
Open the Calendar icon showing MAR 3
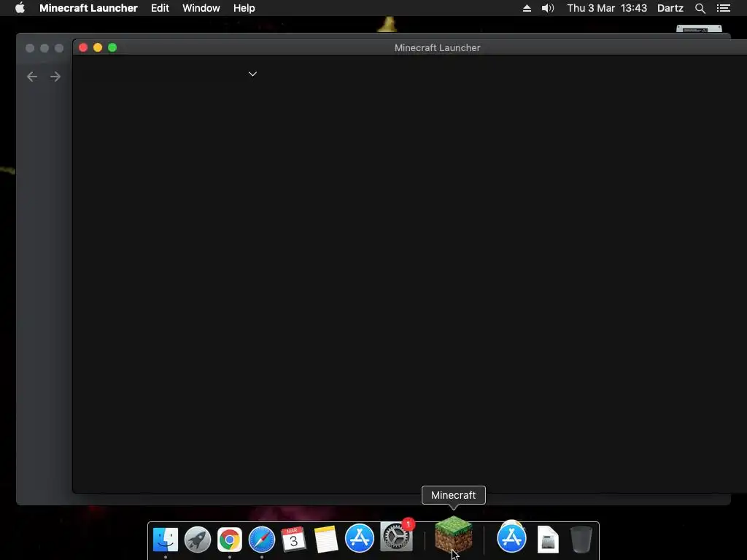pos(293,540)
